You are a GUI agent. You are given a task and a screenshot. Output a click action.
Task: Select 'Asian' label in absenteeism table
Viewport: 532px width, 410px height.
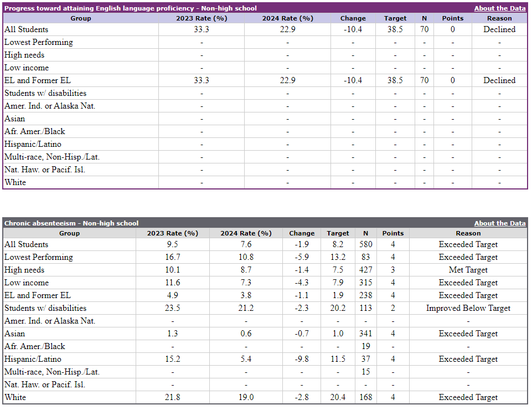pos(14,334)
